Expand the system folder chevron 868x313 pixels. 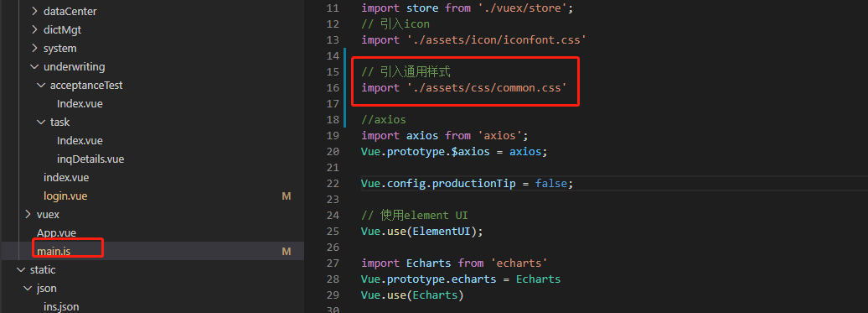[x=35, y=48]
